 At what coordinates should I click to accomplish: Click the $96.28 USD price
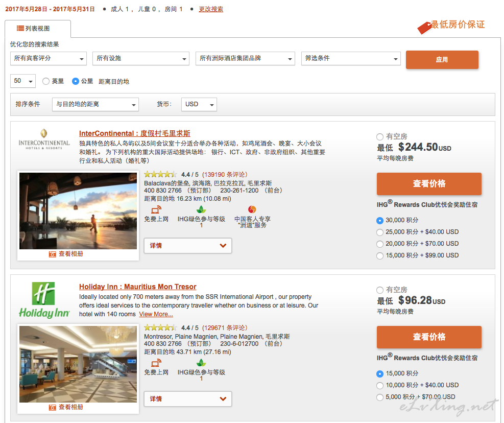[422, 300]
